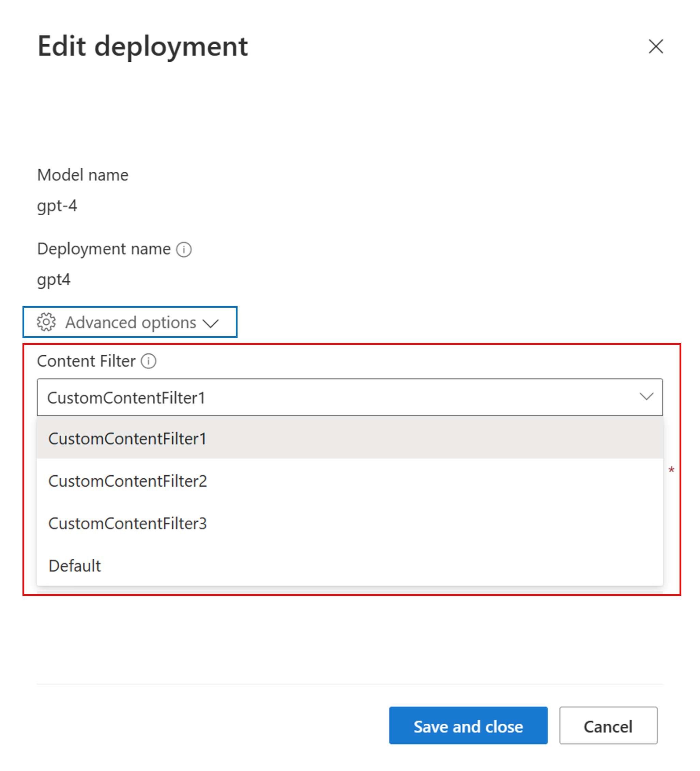Click the Advanced options gear icon
The width and height of the screenshot is (700, 771).
point(46,322)
